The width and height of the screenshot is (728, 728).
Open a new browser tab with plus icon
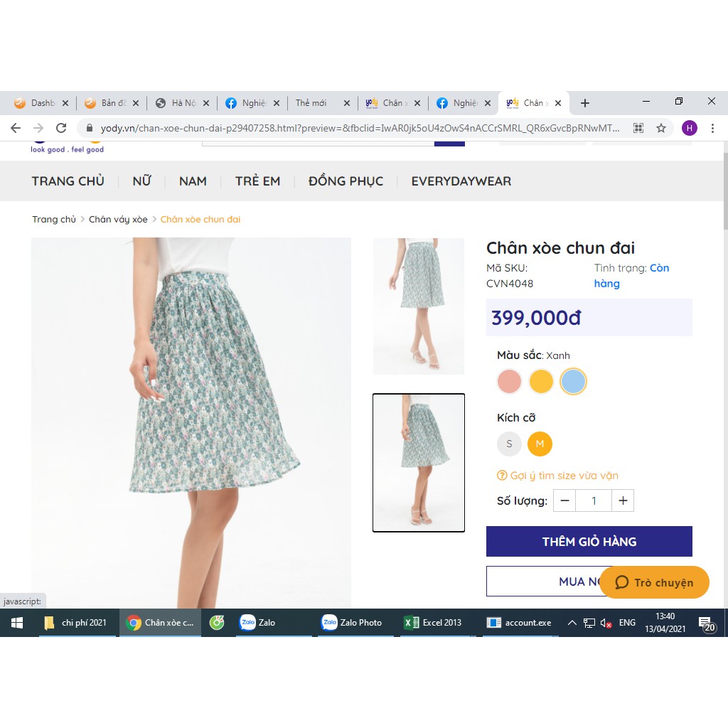(x=585, y=103)
